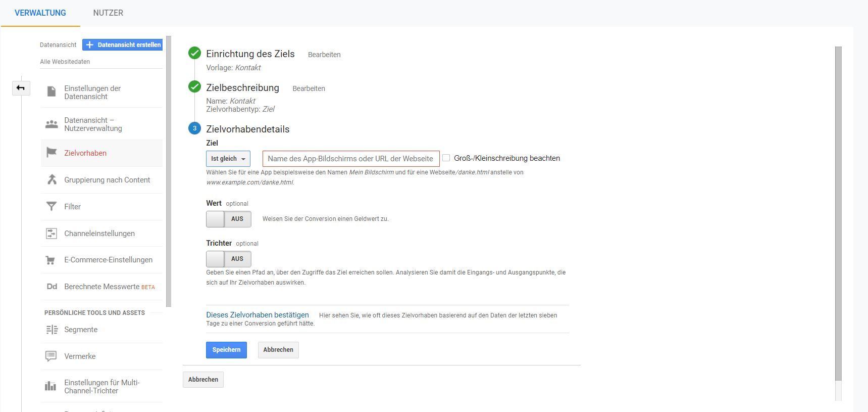Click green checkmark next to Zielbeschreibung

tap(194, 86)
